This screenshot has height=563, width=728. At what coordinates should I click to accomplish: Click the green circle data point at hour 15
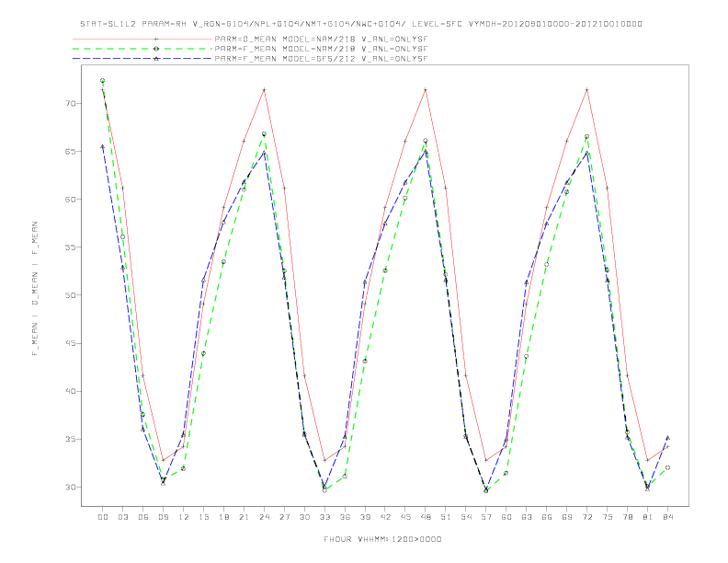pyautogui.click(x=203, y=353)
